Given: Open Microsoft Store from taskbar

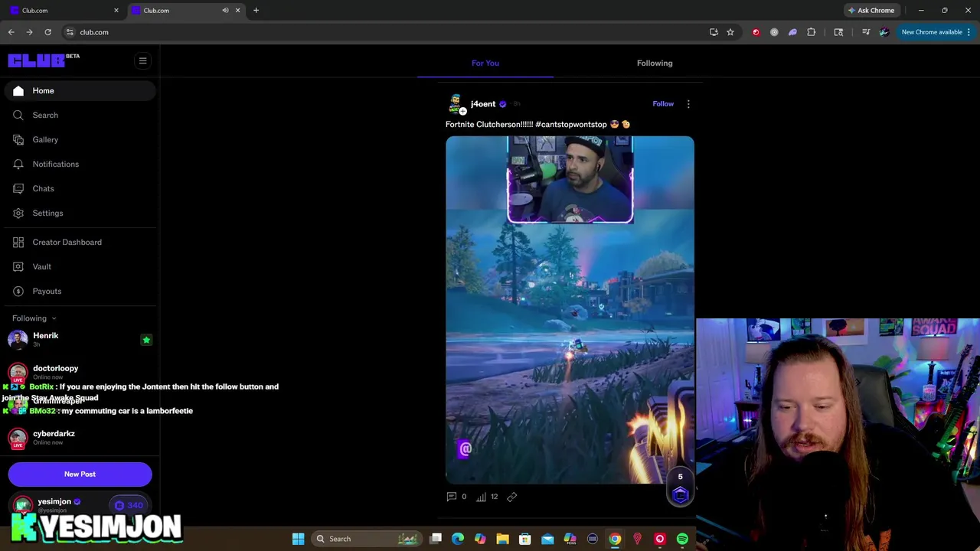Looking at the screenshot, I should click(x=525, y=539).
